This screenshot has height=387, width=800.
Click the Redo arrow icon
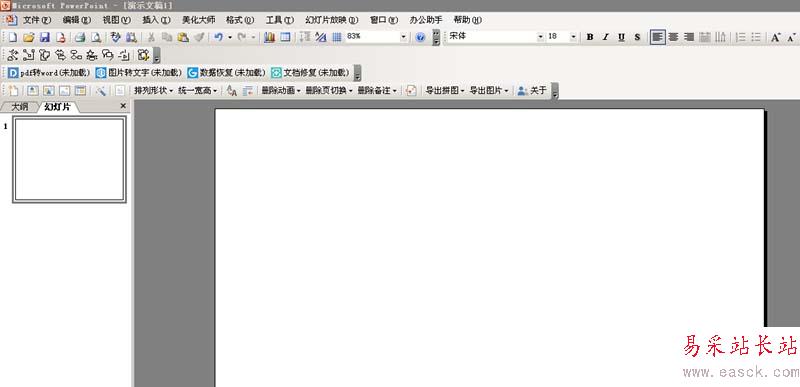click(x=242, y=37)
